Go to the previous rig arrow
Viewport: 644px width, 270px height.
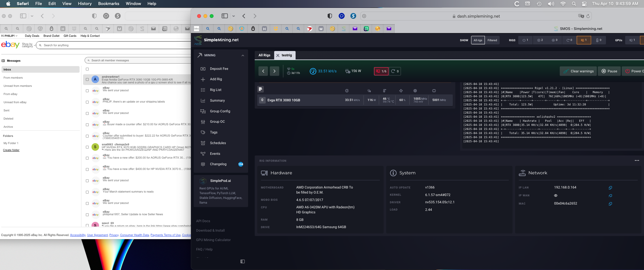[x=263, y=71]
